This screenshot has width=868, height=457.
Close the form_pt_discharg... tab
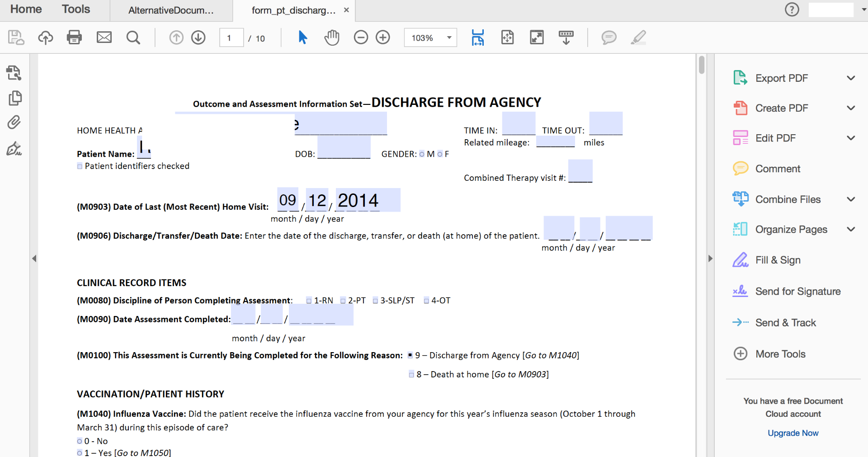coord(346,10)
